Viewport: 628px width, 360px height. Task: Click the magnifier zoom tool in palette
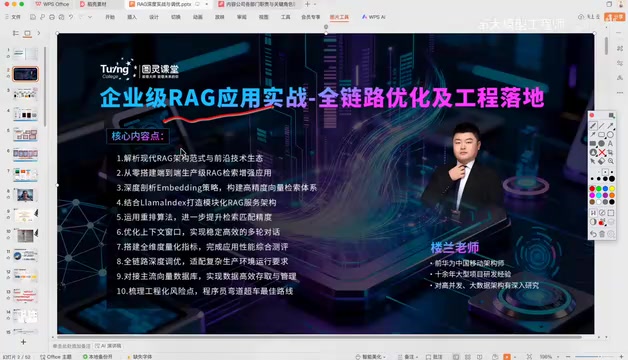click(x=611, y=161)
